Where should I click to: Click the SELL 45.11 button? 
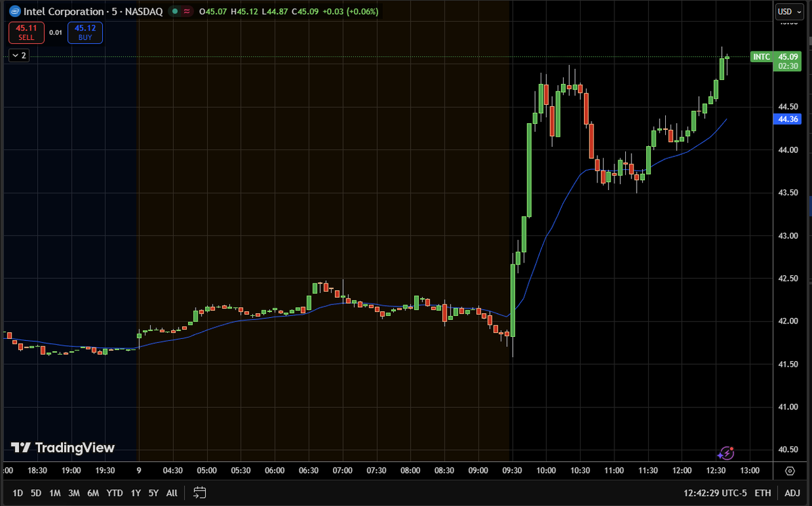click(x=26, y=32)
